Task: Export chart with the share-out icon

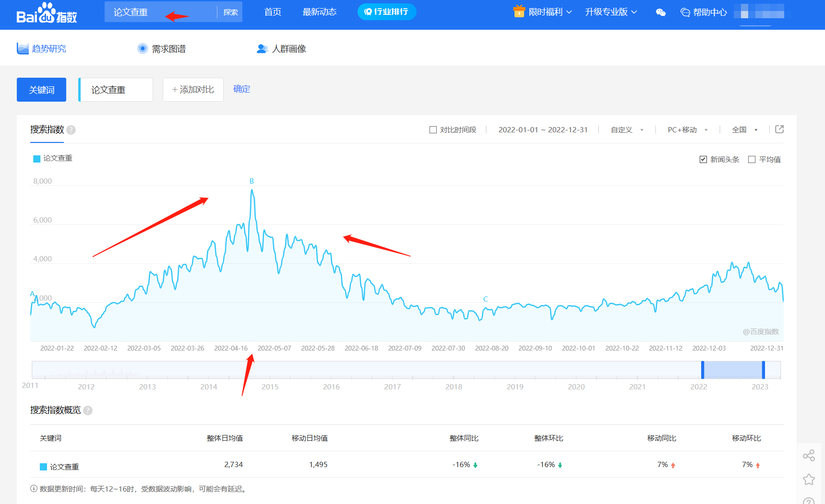Action: tap(779, 129)
